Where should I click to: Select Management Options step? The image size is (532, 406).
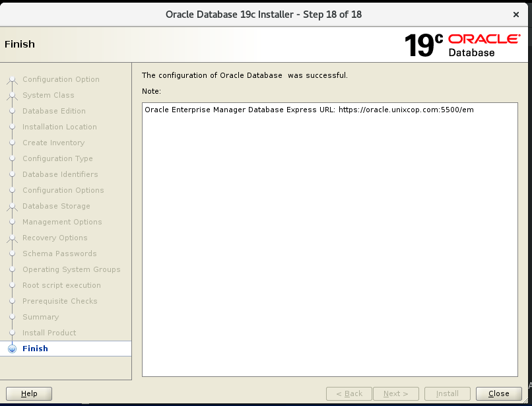62,222
